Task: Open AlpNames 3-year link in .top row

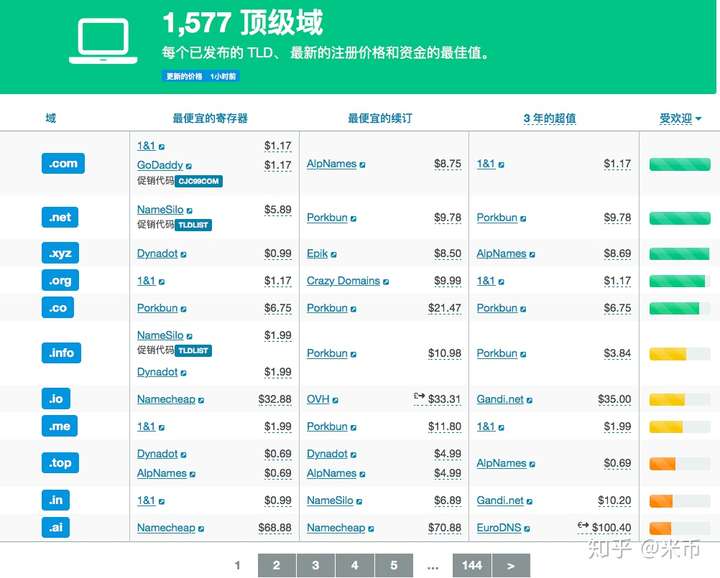Action: click(x=501, y=463)
